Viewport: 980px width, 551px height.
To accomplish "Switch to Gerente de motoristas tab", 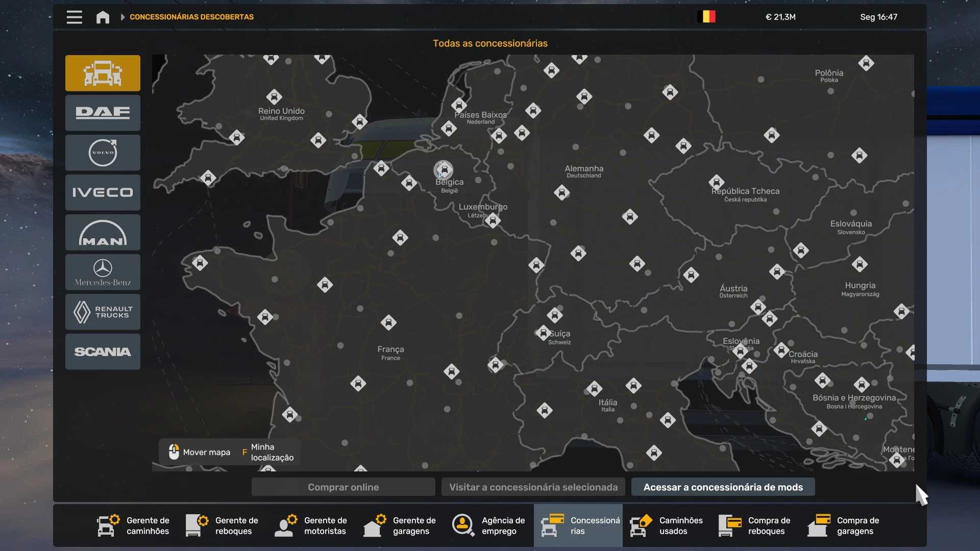I will click(x=311, y=525).
